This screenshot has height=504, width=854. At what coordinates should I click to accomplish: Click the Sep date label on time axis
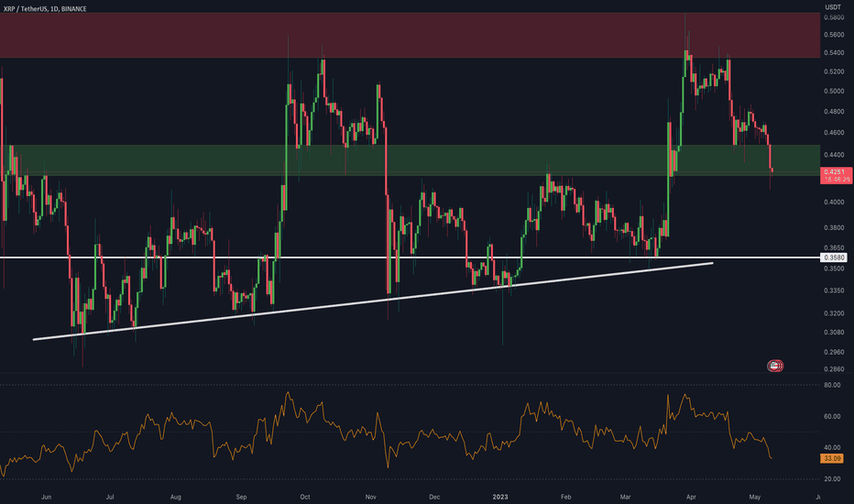tap(241, 497)
